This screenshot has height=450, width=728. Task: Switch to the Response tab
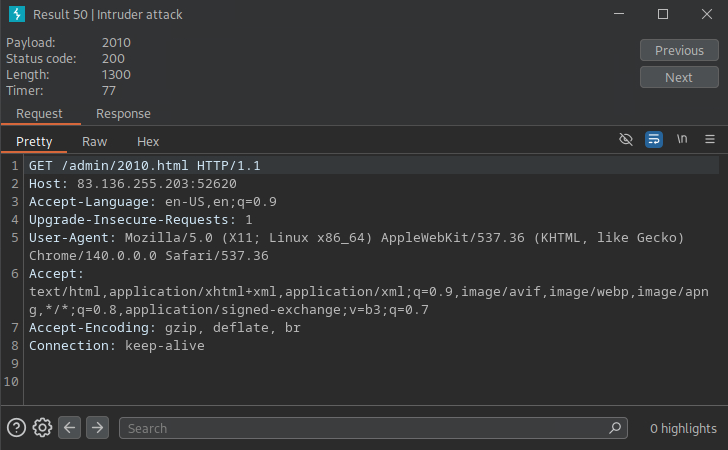click(123, 114)
